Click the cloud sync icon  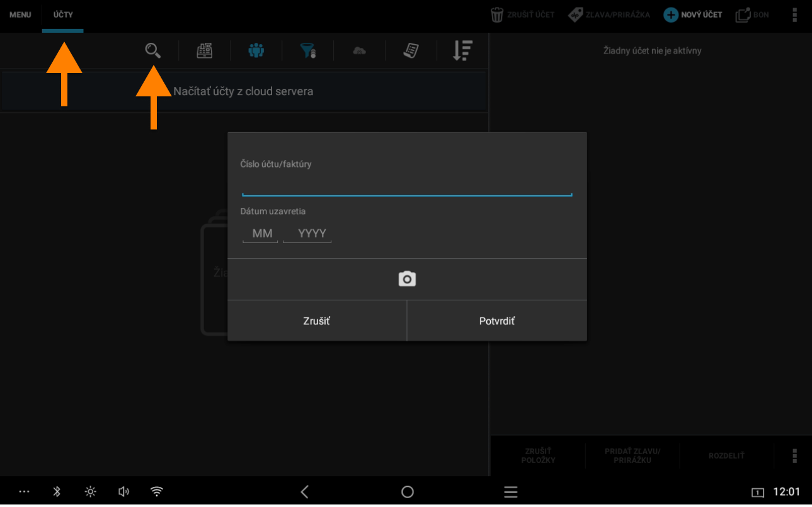359,50
